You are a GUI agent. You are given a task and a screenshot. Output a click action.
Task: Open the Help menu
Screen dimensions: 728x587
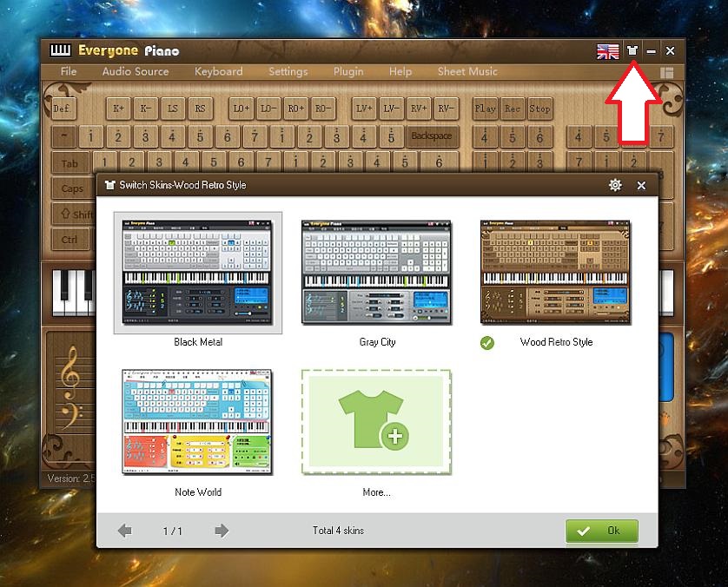click(x=400, y=71)
